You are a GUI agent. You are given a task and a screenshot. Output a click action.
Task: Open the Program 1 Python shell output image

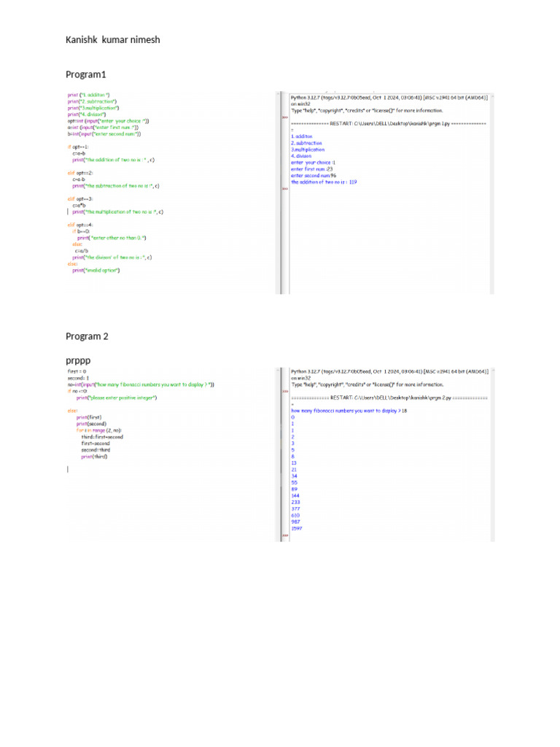[384, 193]
